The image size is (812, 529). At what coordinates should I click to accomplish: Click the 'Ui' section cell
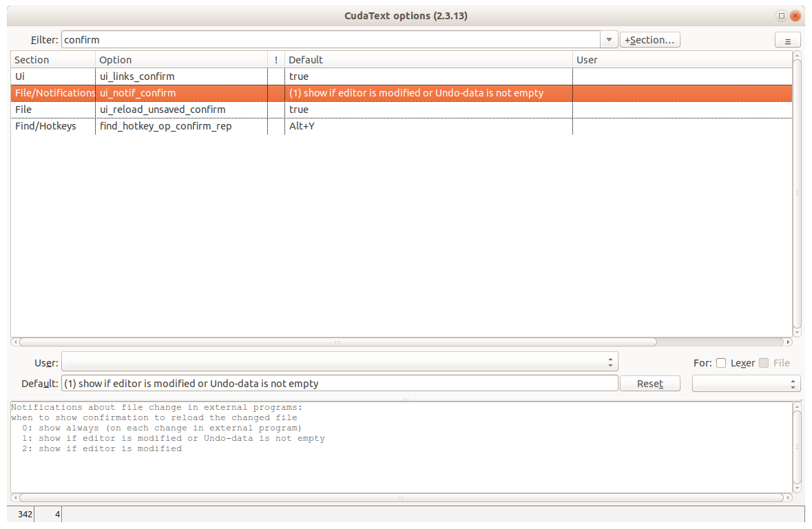53,76
